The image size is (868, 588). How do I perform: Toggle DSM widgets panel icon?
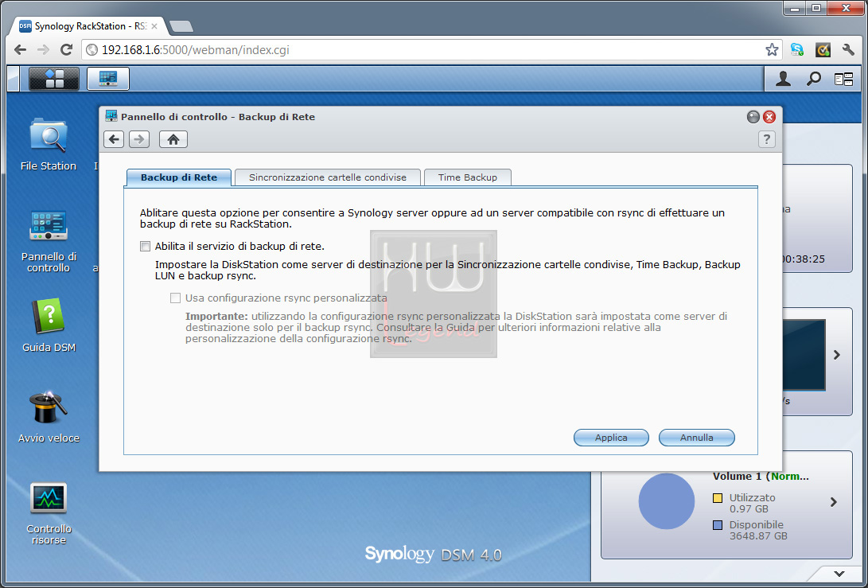[843, 80]
